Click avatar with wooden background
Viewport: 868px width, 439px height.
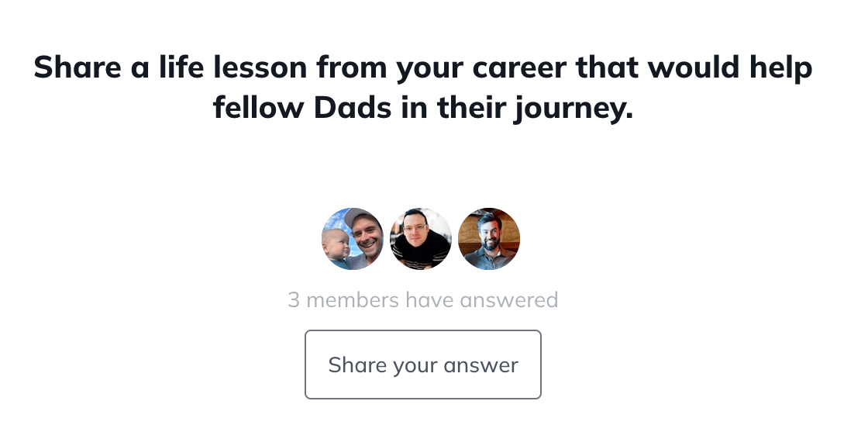pyautogui.click(x=489, y=239)
